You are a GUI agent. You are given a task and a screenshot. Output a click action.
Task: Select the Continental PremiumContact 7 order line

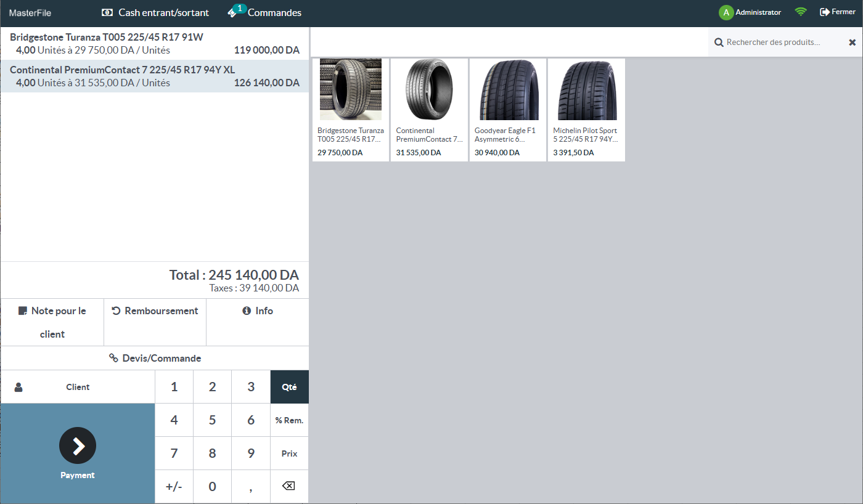[x=155, y=76]
